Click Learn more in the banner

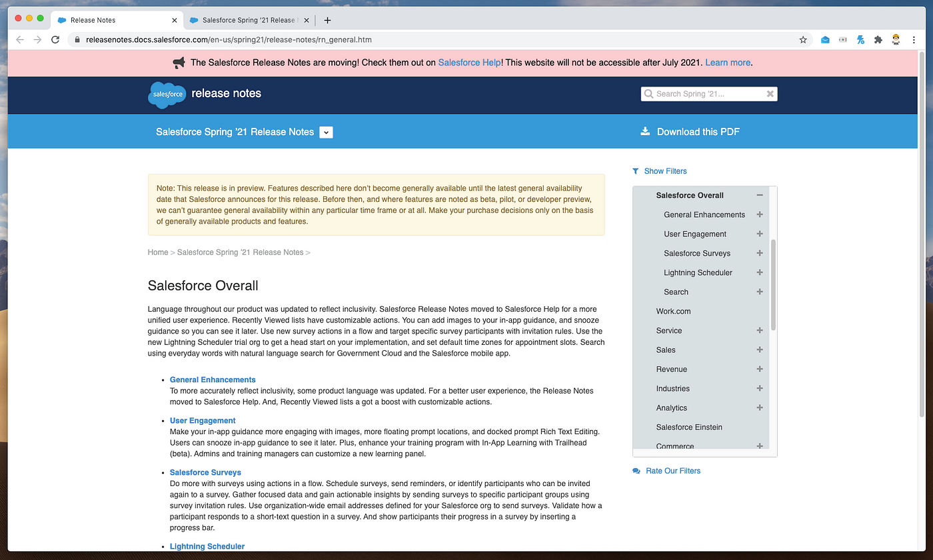pyautogui.click(x=728, y=63)
